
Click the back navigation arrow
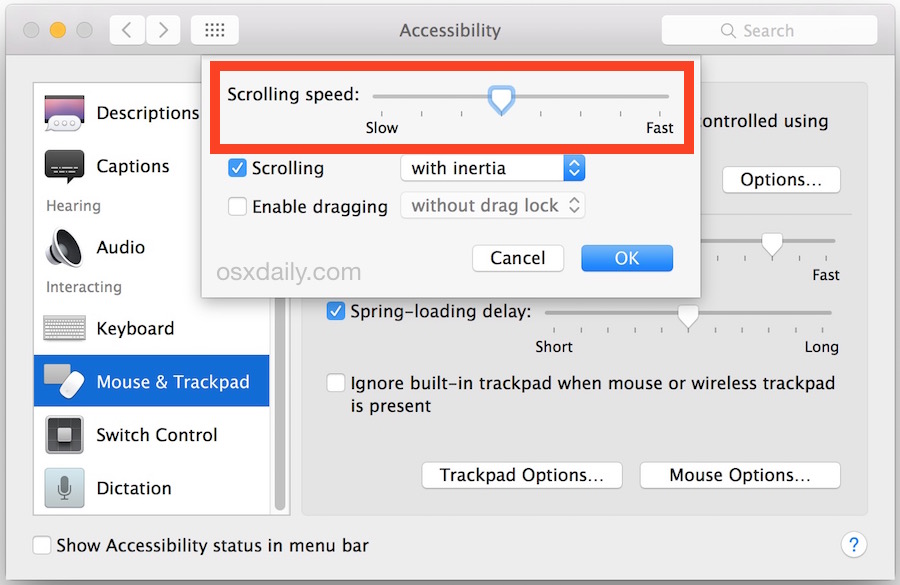click(126, 30)
